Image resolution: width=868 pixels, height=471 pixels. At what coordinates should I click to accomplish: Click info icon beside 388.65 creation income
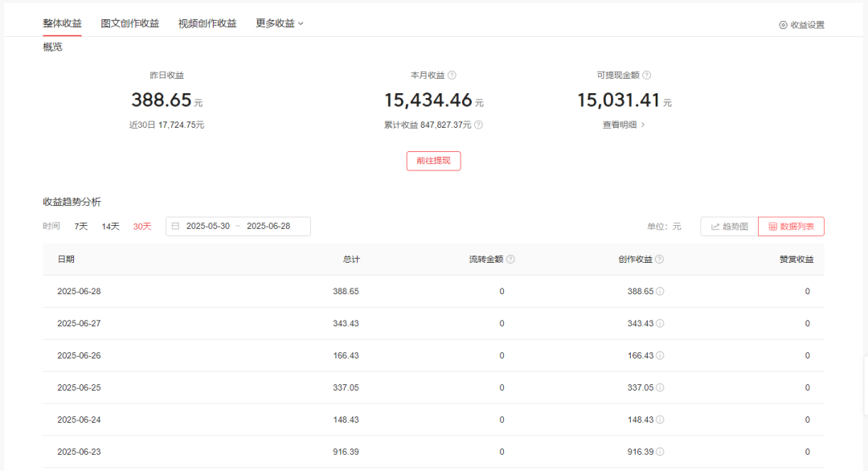click(x=660, y=291)
